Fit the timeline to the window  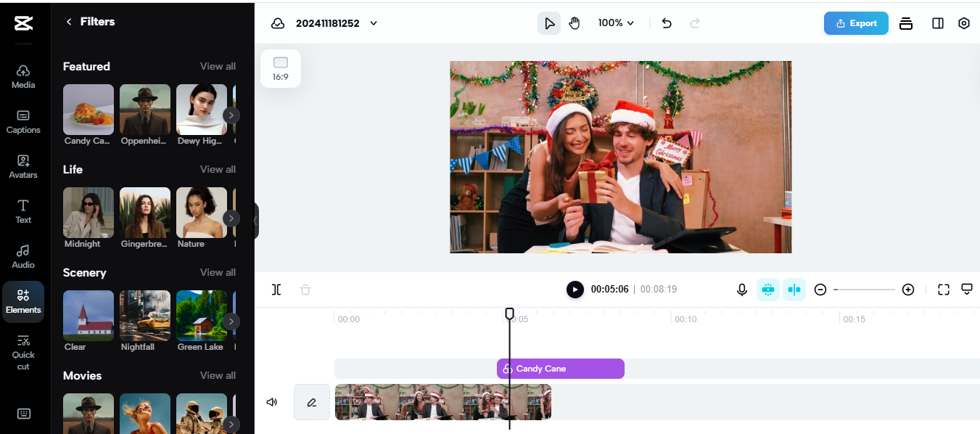(x=944, y=290)
